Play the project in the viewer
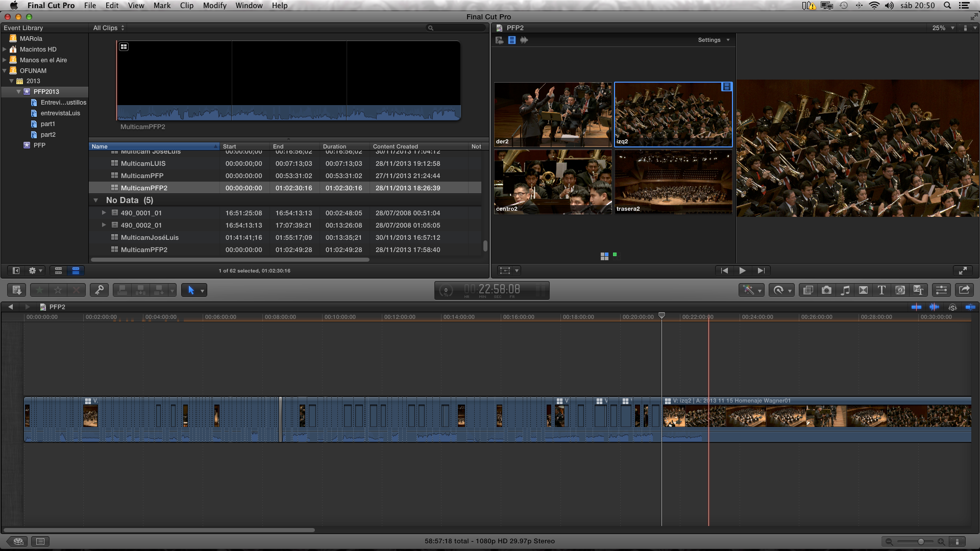Viewport: 980px width, 551px height. (742, 270)
